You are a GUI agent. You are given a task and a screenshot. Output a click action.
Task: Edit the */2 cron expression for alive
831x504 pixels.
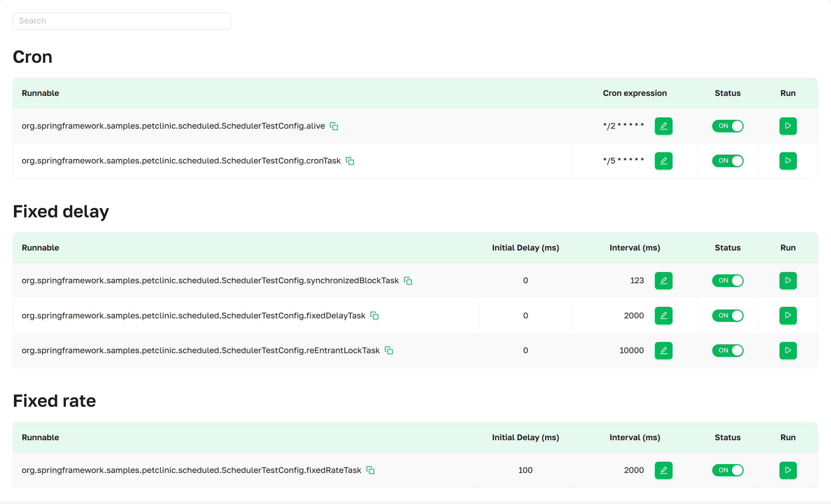click(x=663, y=126)
